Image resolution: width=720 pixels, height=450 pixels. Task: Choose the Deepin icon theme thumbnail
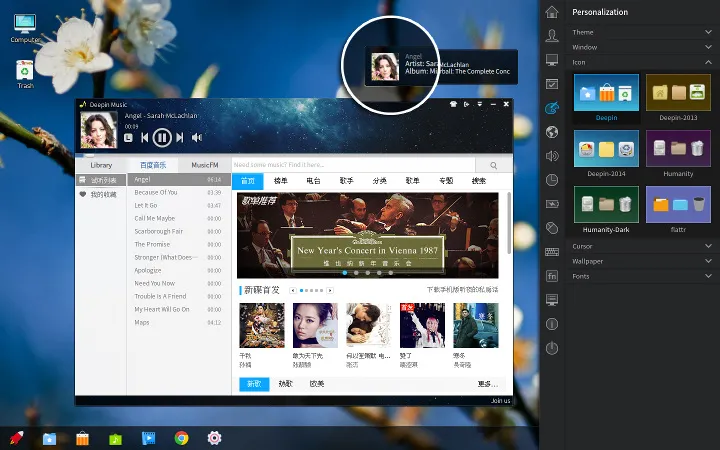pos(606,93)
